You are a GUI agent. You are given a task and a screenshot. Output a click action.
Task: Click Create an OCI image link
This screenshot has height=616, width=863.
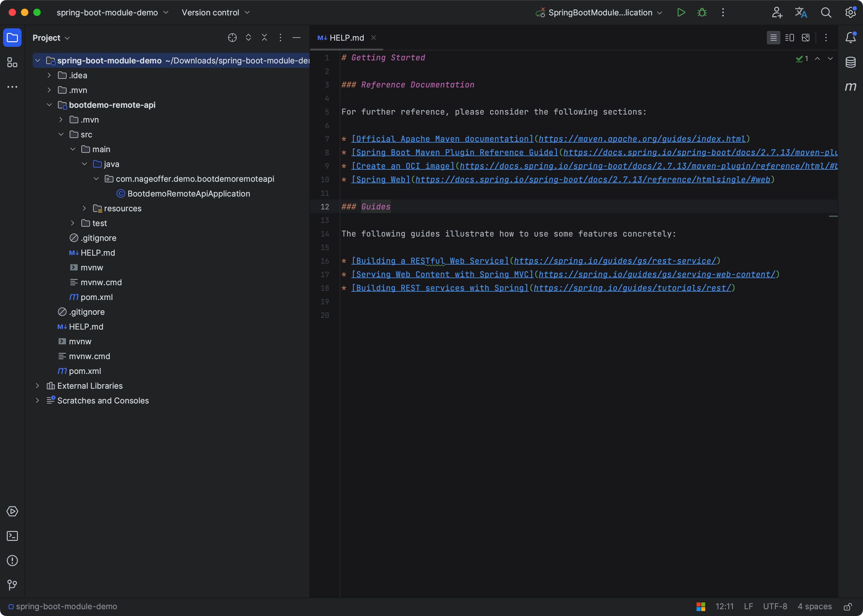pyautogui.click(x=403, y=166)
